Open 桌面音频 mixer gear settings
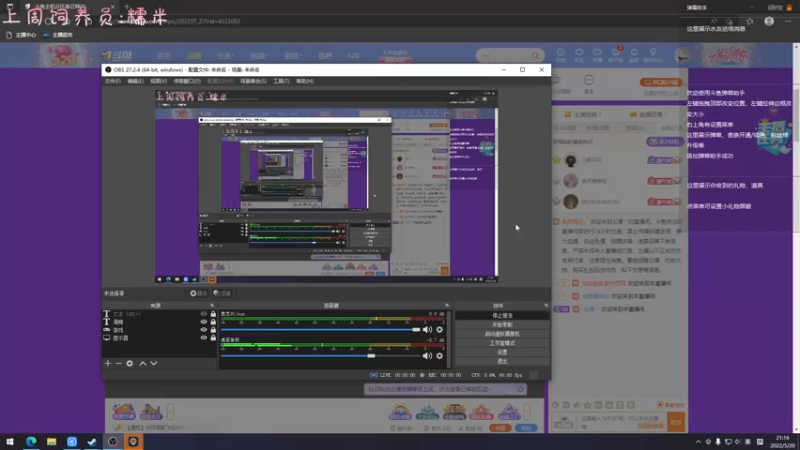Viewport: 800px width, 450px height. [439, 356]
